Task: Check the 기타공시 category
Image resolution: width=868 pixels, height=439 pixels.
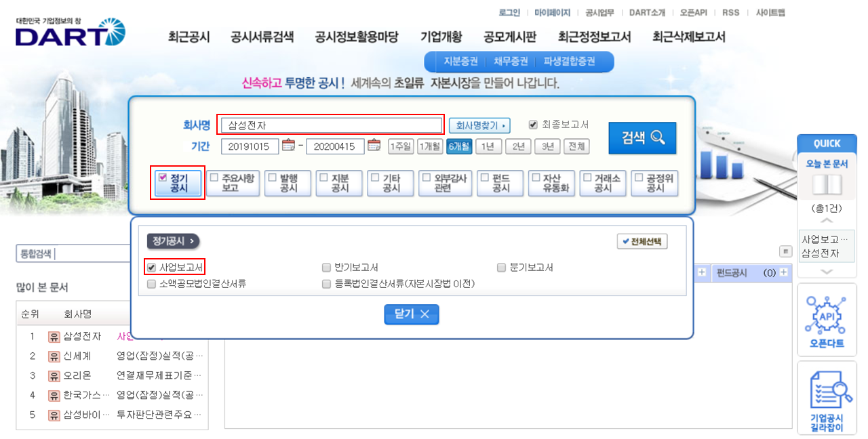Action: 376,177
